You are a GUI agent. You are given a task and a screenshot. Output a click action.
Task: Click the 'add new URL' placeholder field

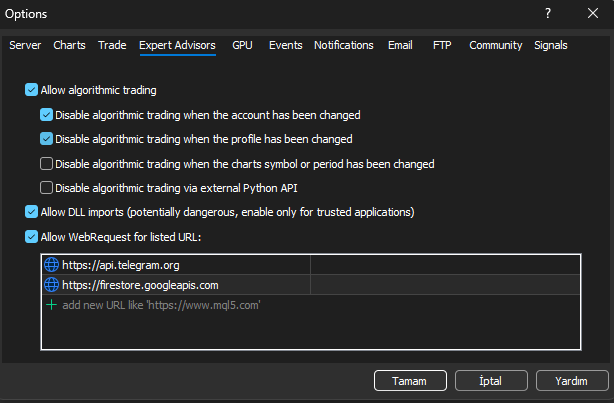(161, 305)
